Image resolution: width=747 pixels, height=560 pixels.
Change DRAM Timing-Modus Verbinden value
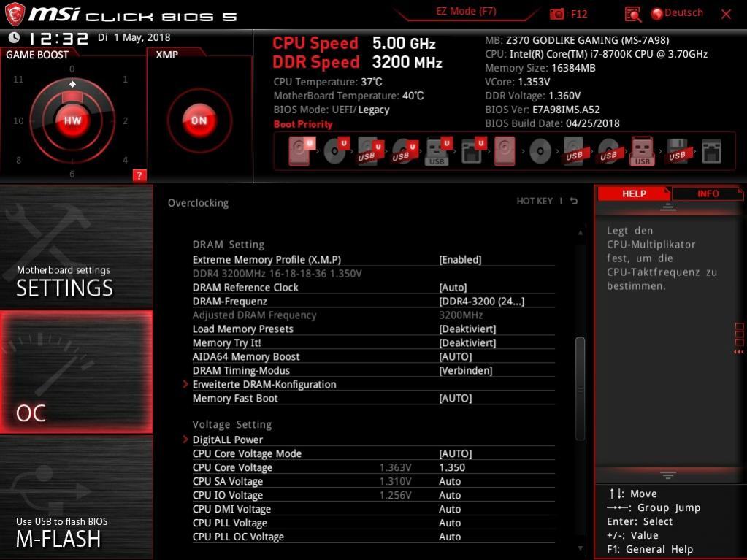click(465, 370)
